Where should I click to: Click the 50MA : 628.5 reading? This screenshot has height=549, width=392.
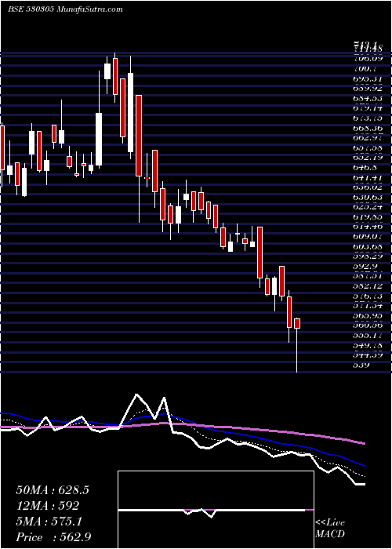point(53,490)
